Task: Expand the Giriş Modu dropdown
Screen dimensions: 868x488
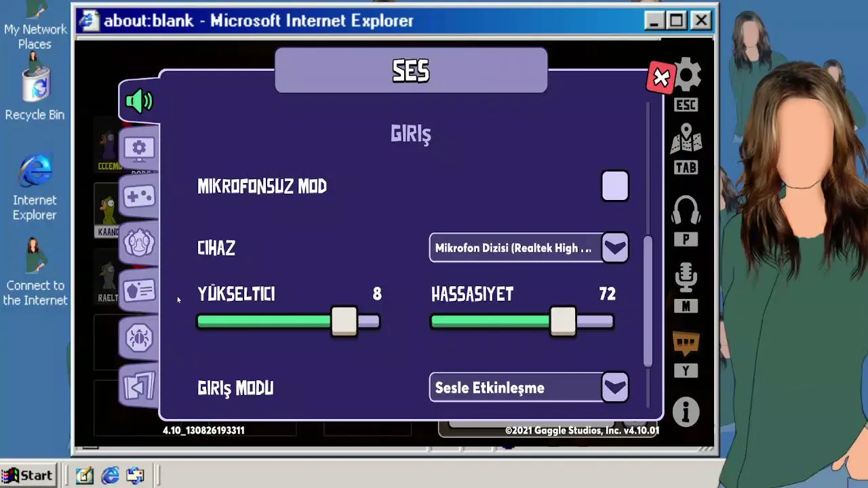Action: click(529, 388)
